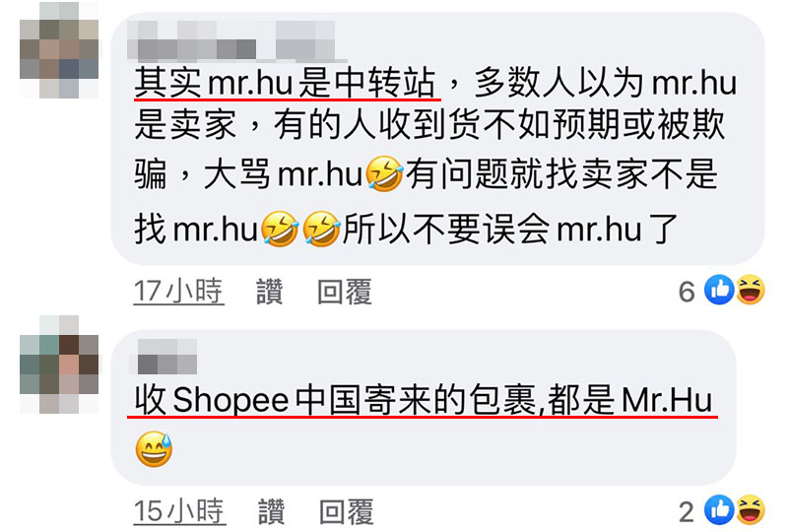Click the thumbs-up reaction icon on second comment
The height and width of the screenshot is (532, 788).
tap(719, 510)
